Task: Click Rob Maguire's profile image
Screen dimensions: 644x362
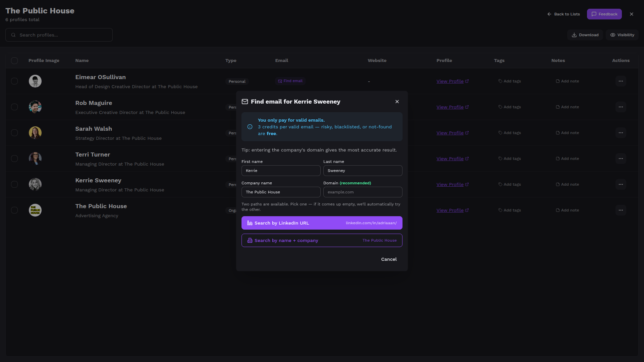Action: (x=35, y=107)
